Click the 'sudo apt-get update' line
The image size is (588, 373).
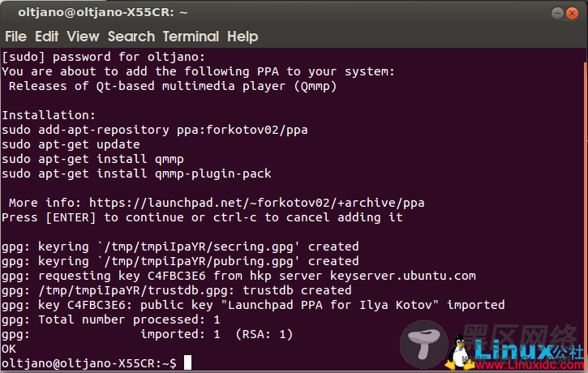point(71,144)
